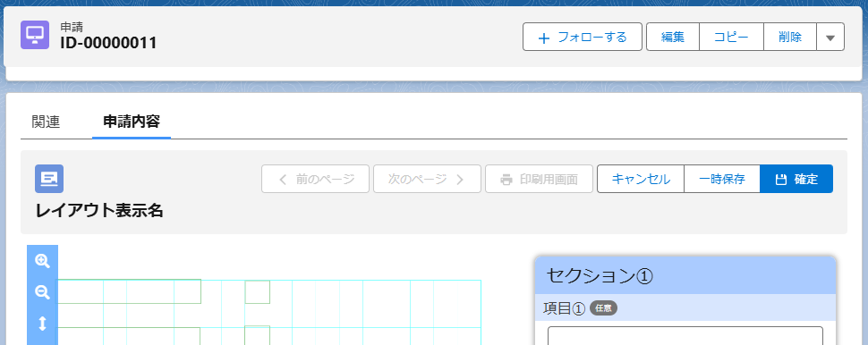Image resolution: width=868 pixels, height=345 pixels.
Task: Confirm with the 確定 save button
Action: pyautogui.click(x=796, y=179)
